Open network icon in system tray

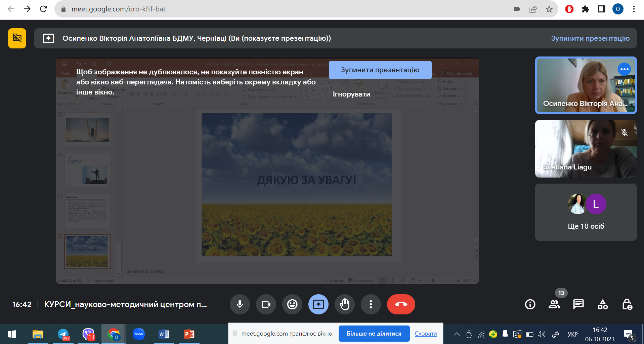pyautogui.click(x=482, y=334)
